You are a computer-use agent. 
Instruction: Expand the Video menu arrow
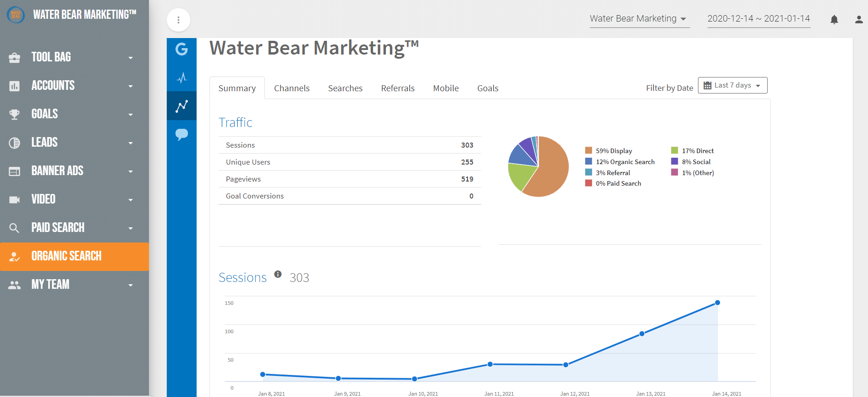click(x=131, y=200)
